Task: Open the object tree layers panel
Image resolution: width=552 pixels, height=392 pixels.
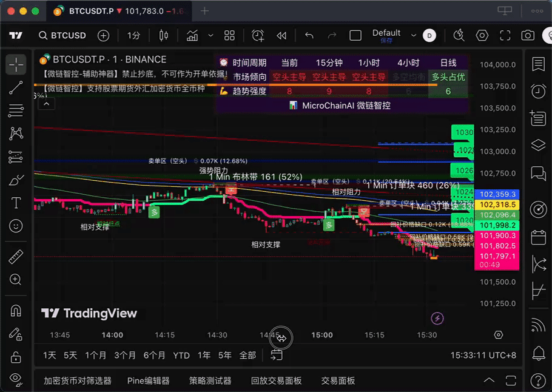Action: 538,145
